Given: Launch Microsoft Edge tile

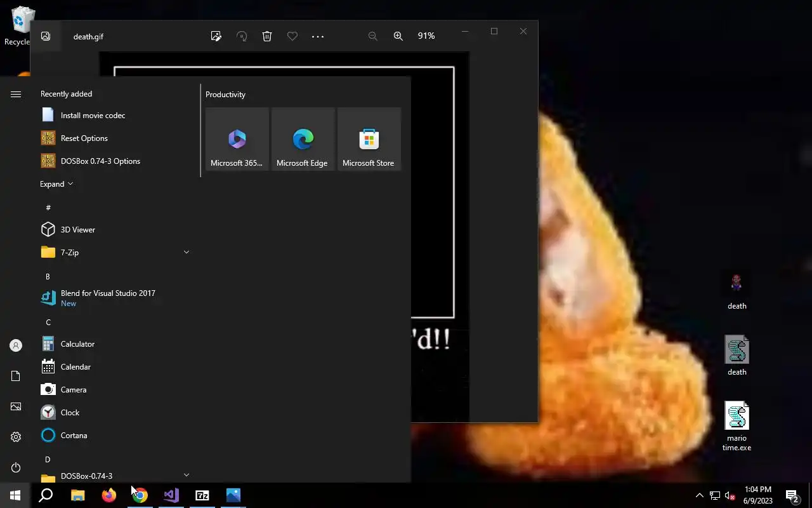Looking at the screenshot, I should [x=303, y=139].
